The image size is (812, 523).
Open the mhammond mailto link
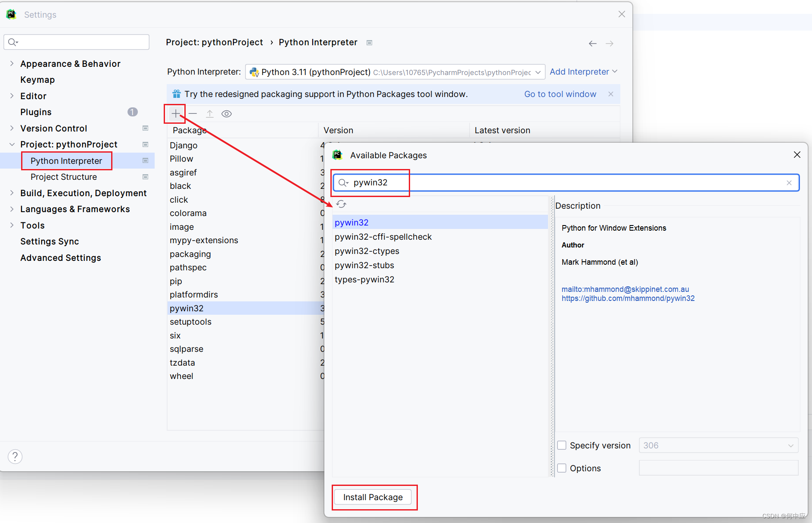coord(625,289)
